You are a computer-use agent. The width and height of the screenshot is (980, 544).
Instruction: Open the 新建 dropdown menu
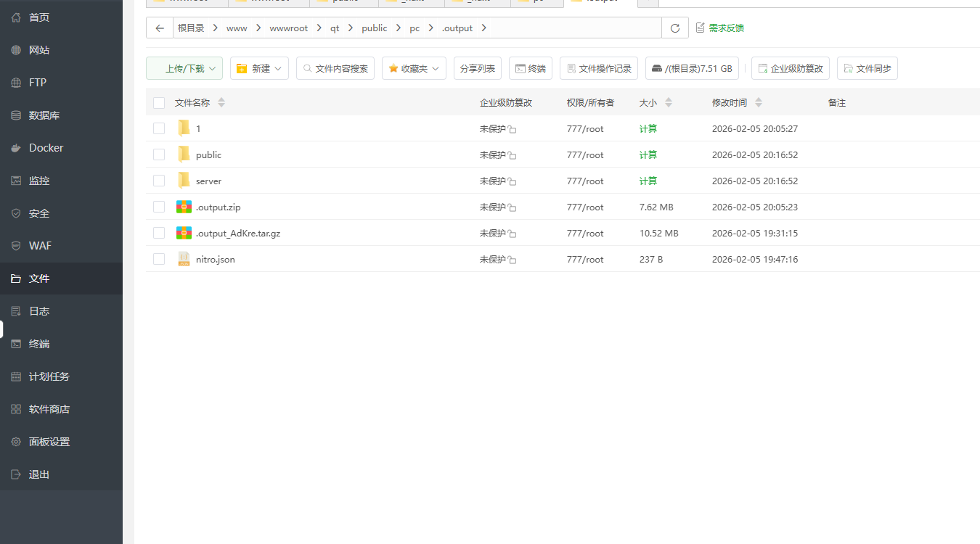(x=260, y=69)
